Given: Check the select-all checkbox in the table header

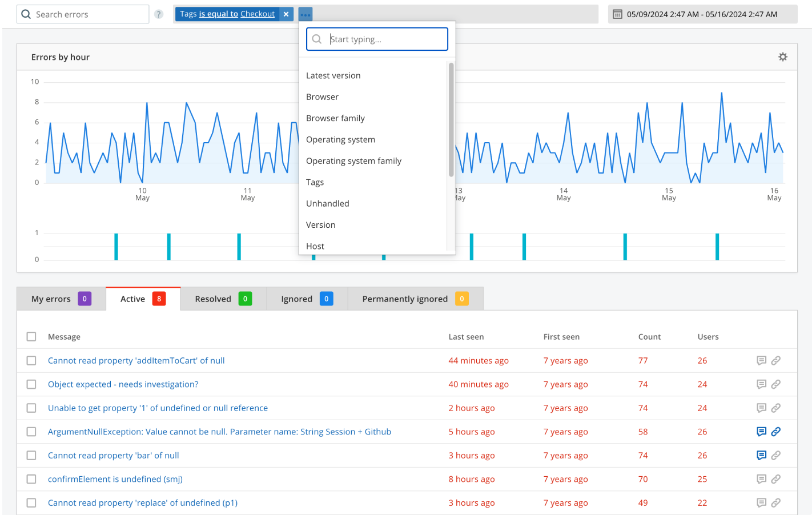Looking at the screenshot, I should [x=31, y=336].
